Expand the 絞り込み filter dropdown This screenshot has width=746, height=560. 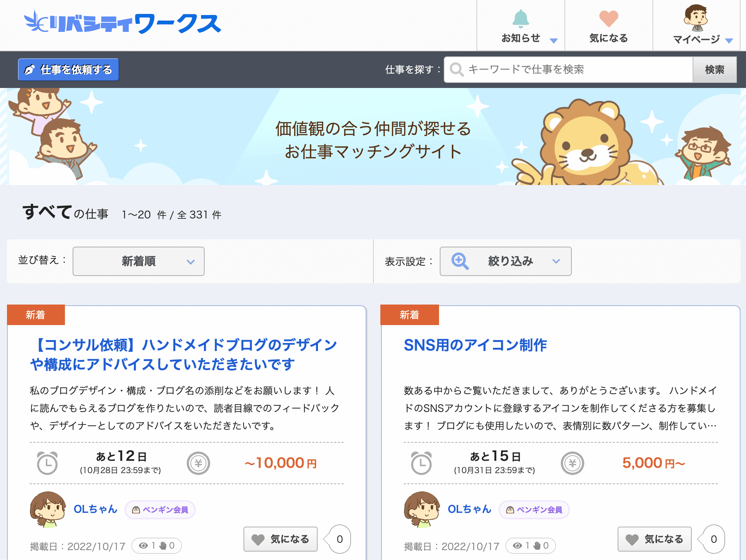click(x=505, y=261)
